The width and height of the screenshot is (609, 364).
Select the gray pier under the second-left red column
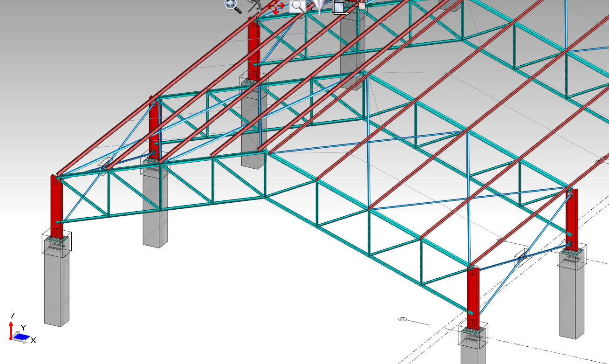pos(155,210)
